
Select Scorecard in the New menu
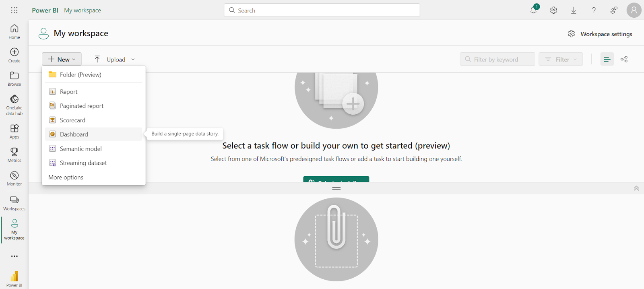pyautogui.click(x=94, y=120)
